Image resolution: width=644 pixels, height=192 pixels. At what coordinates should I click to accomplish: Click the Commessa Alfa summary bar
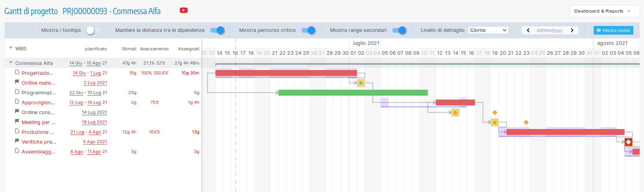point(427,64)
